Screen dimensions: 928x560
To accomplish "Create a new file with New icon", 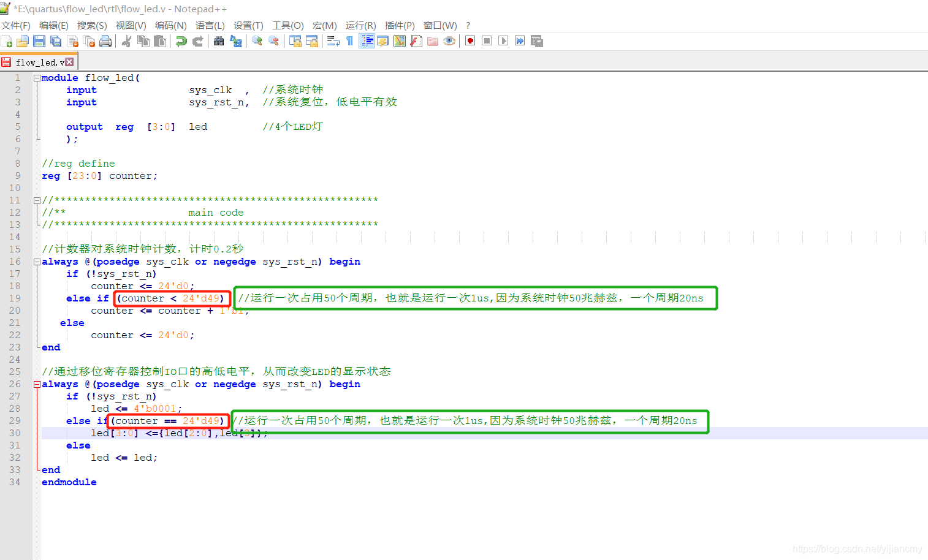I will [x=7, y=41].
